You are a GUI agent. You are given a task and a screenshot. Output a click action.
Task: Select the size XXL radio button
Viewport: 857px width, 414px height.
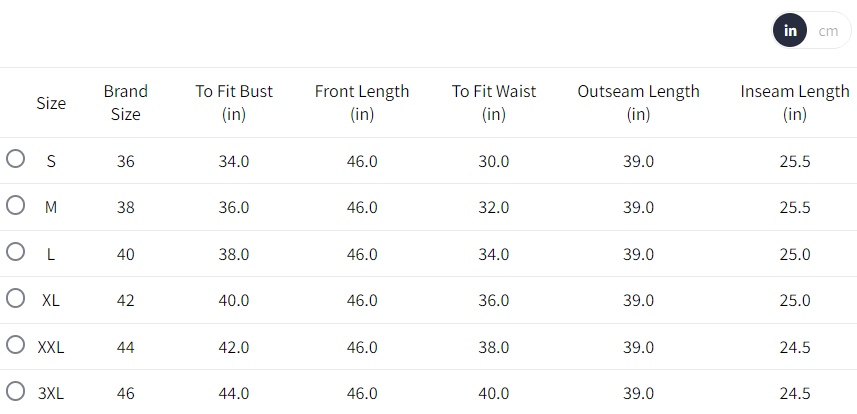[15, 344]
